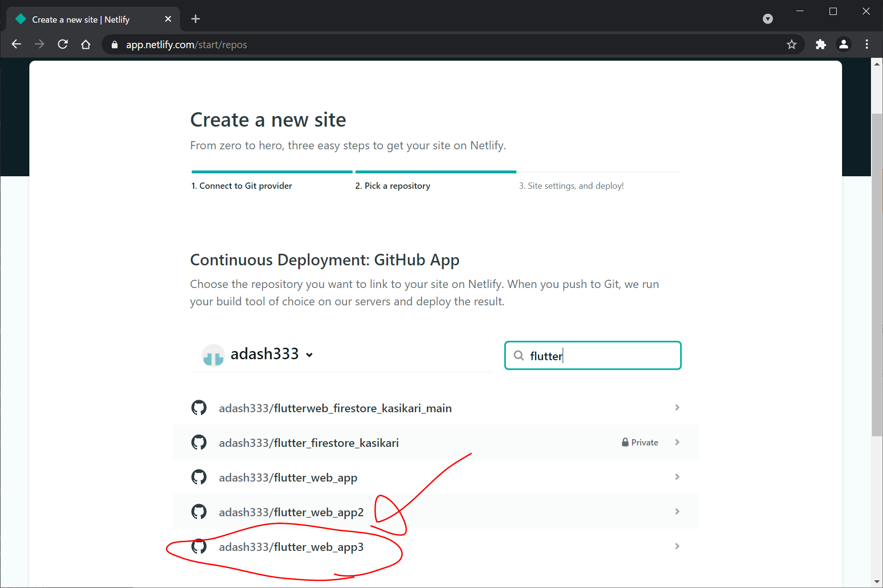The width and height of the screenshot is (883, 588).
Task: Click the Continuous Deployment: GitHub App heading
Action: click(x=325, y=260)
